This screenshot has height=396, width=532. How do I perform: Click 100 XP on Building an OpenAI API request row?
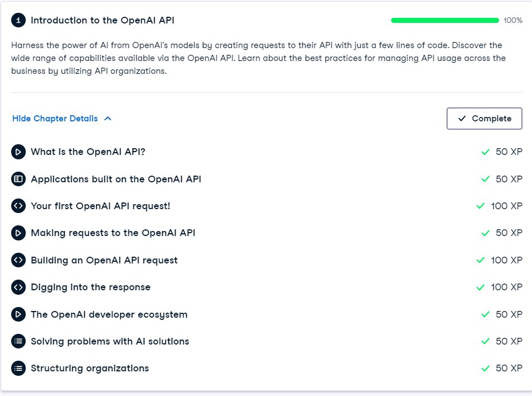pyautogui.click(x=506, y=260)
